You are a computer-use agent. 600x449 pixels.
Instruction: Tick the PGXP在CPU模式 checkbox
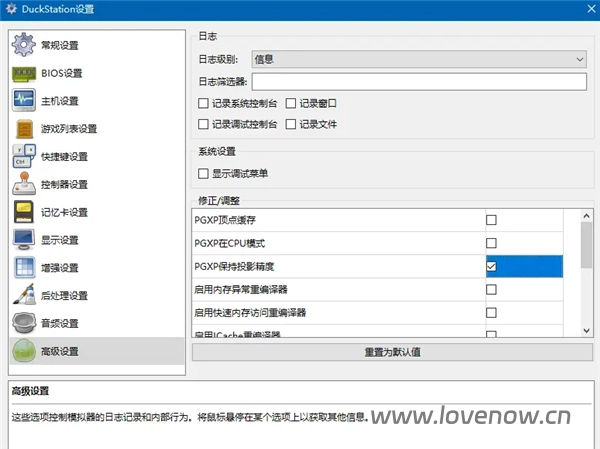point(491,243)
